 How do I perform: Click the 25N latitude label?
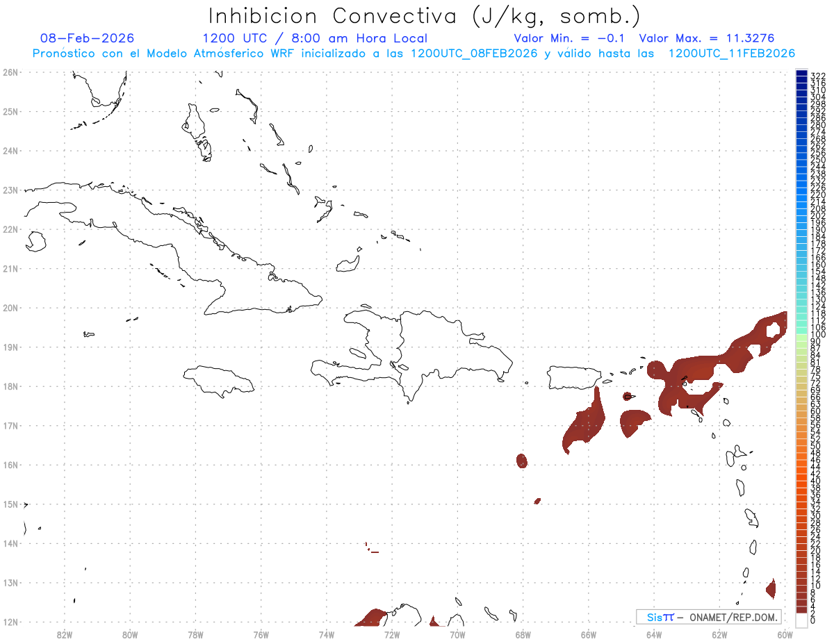(10, 111)
